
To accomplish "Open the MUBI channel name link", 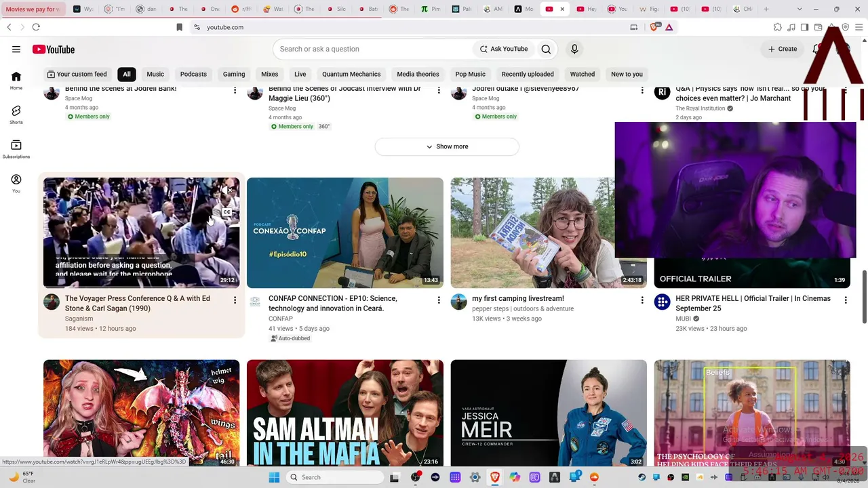I will (x=683, y=319).
